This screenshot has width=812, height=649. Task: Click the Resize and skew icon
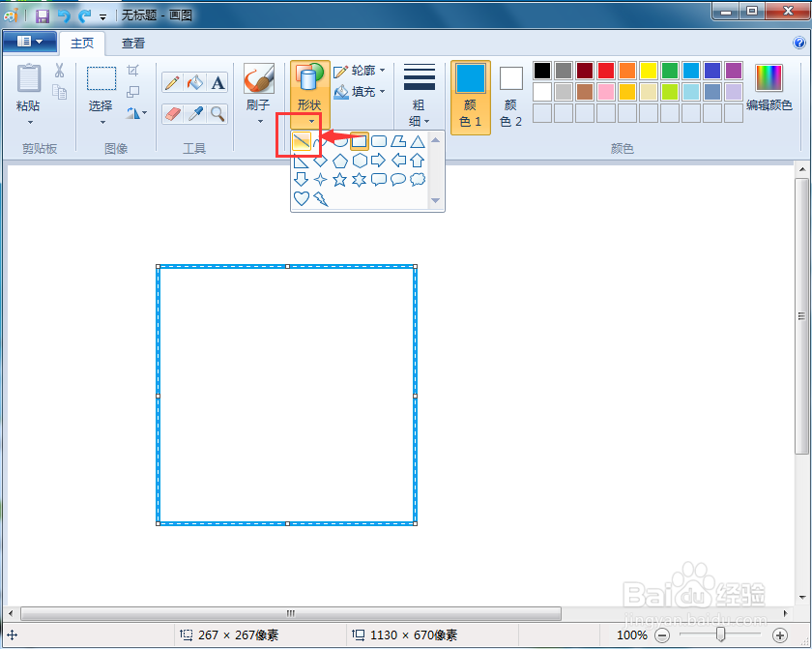pyautogui.click(x=133, y=92)
